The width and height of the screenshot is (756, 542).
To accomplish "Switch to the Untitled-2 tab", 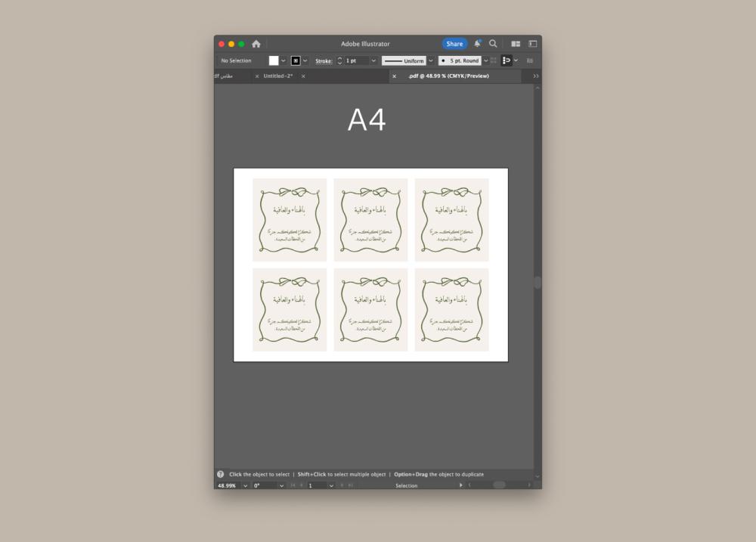I will [x=278, y=76].
